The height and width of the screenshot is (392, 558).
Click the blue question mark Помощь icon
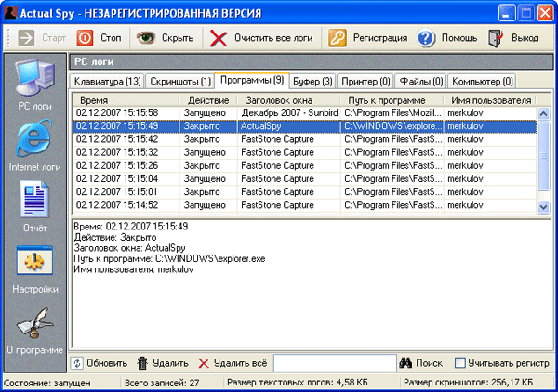tap(426, 38)
